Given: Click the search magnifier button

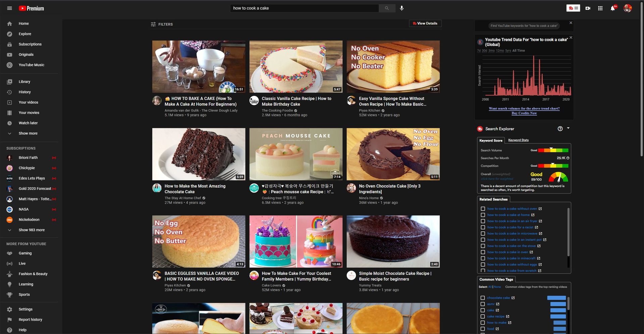Looking at the screenshot, I should (387, 8).
